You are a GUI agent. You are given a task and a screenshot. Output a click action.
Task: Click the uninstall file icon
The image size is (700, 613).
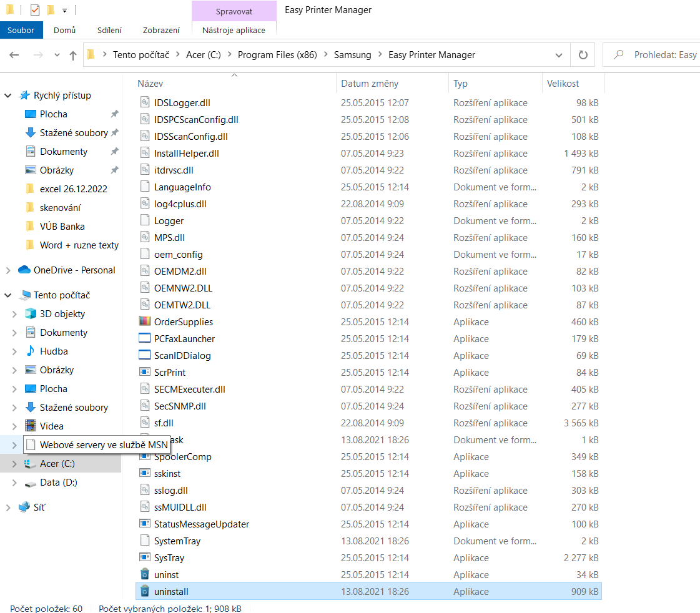point(145,591)
